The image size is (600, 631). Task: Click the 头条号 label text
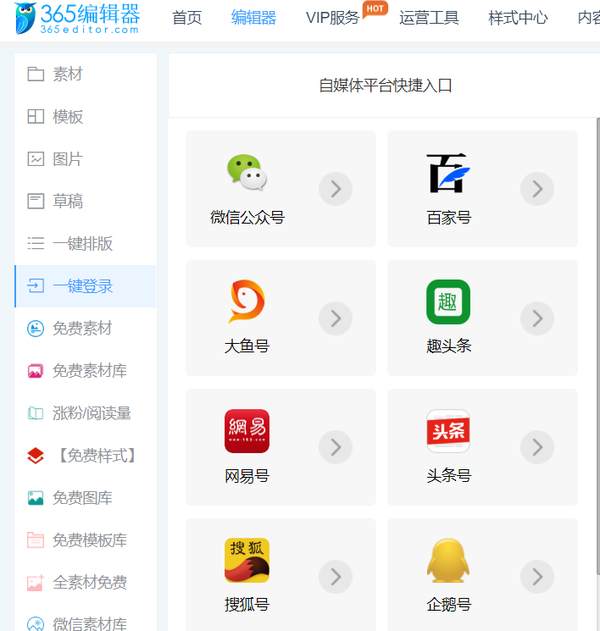[x=449, y=476]
